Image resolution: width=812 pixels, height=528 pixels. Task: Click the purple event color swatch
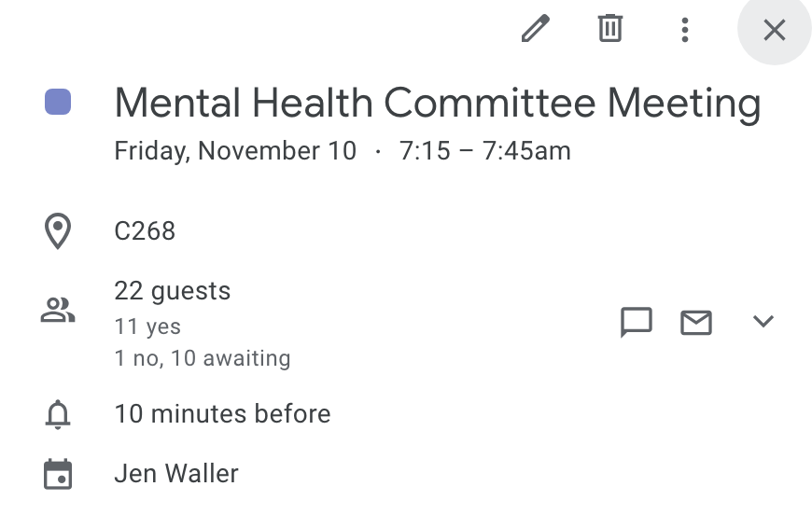[58, 102]
